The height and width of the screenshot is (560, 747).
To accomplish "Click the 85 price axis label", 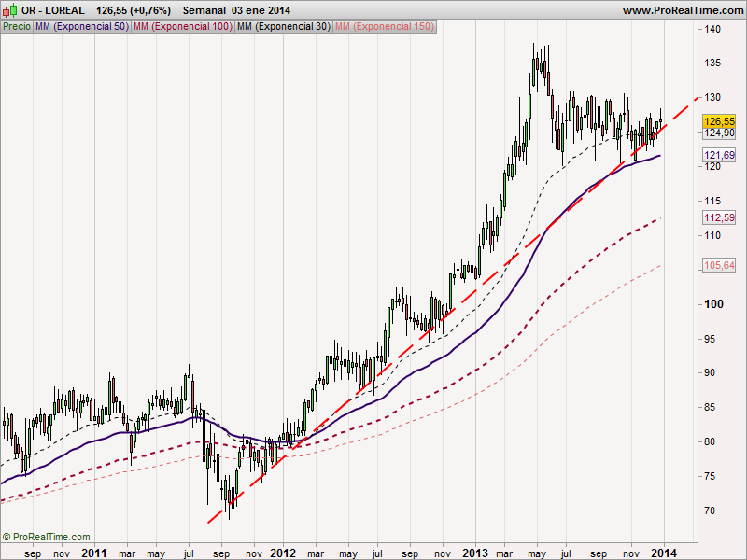I will coord(710,407).
